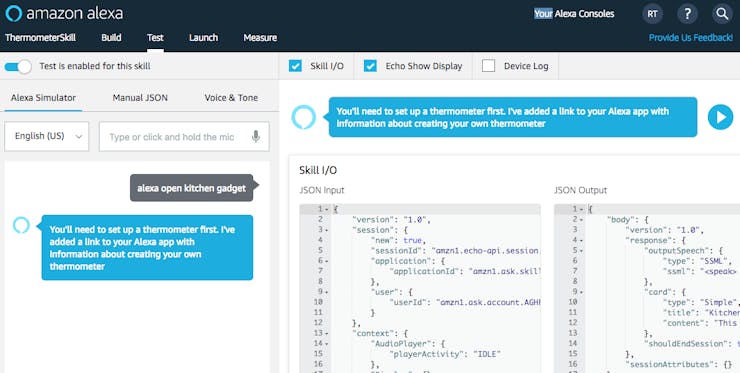The image size is (740, 373).
Task: Click the JSON Input label
Action: 322,190
